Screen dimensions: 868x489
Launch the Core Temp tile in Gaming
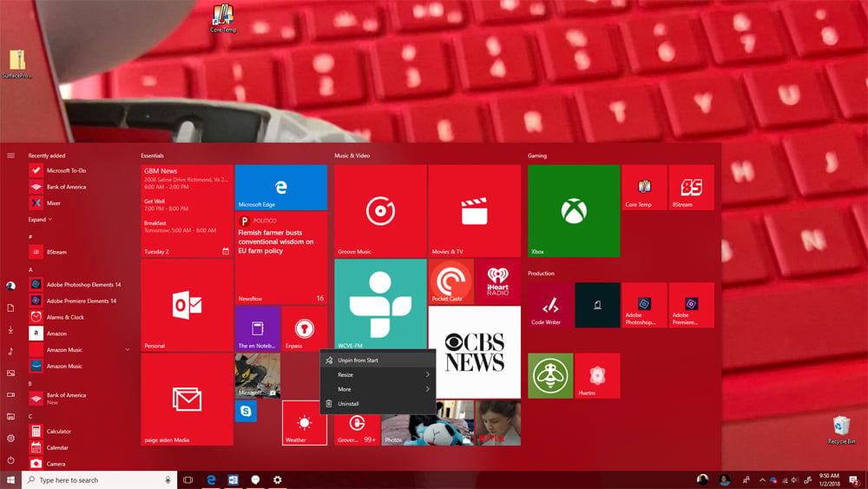coord(644,188)
